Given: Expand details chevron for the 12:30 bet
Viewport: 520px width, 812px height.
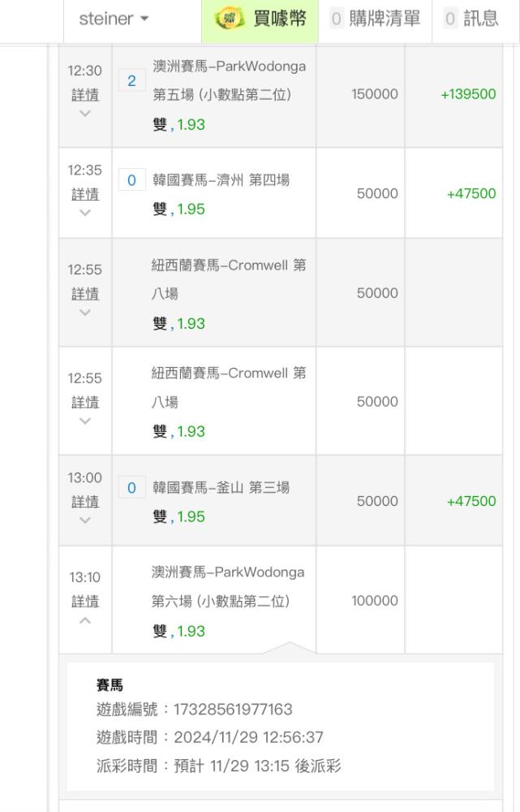Looking at the screenshot, I should [x=85, y=114].
